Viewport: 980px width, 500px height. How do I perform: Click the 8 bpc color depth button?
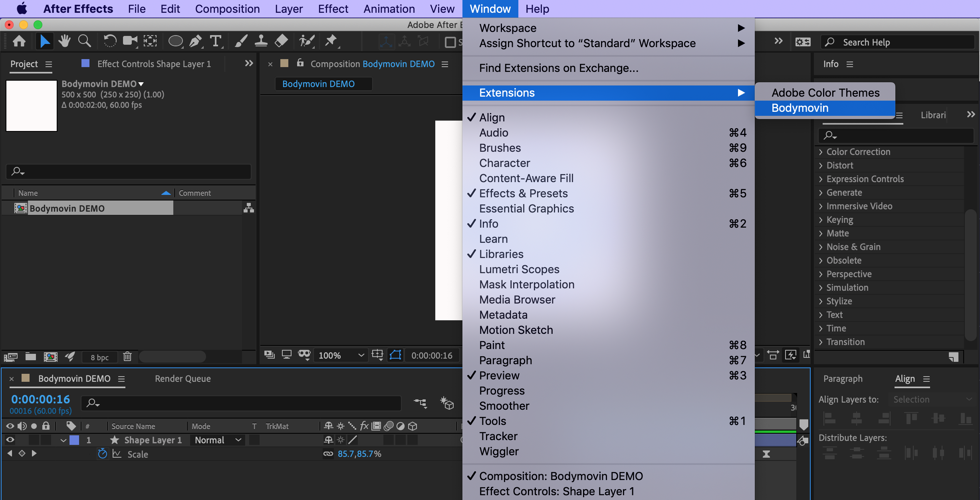click(x=99, y=357)
